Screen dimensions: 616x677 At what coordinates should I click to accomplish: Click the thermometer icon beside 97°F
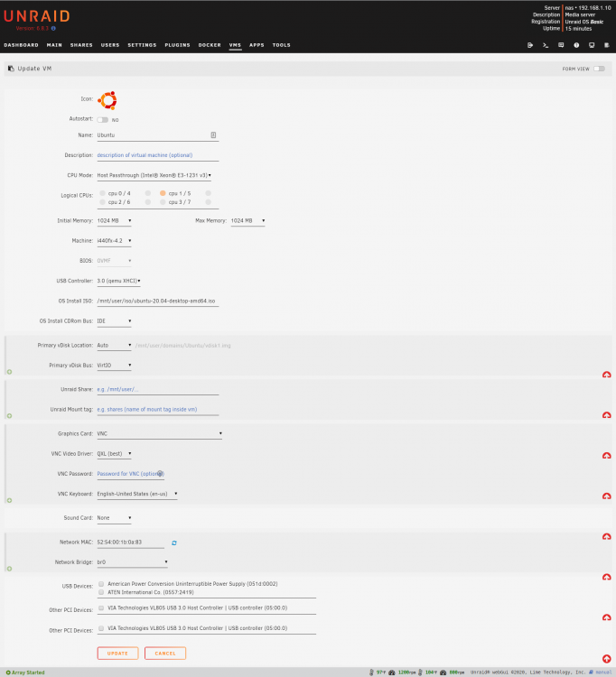click(x=371, y=672)
